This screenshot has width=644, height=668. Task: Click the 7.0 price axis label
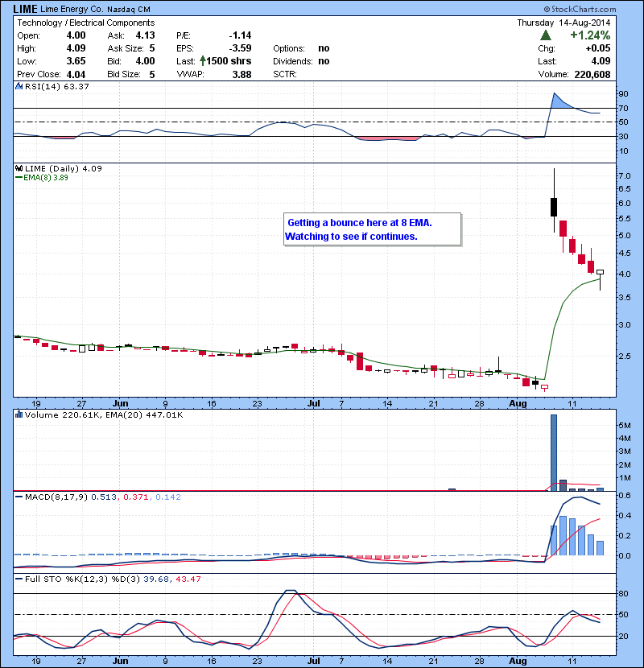625,176
